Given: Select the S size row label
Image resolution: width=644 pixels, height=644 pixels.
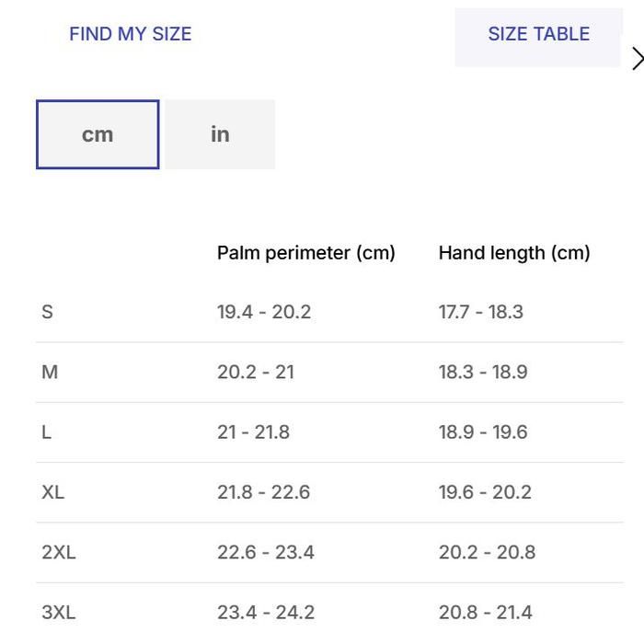Looking at the screenshot, I should tap(48, 312).
